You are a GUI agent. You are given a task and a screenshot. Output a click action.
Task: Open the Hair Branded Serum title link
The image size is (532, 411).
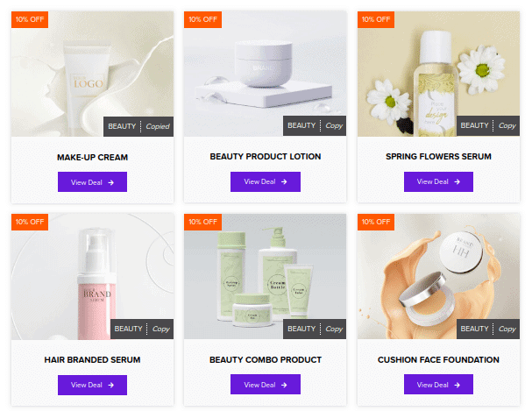coord(92,360)
